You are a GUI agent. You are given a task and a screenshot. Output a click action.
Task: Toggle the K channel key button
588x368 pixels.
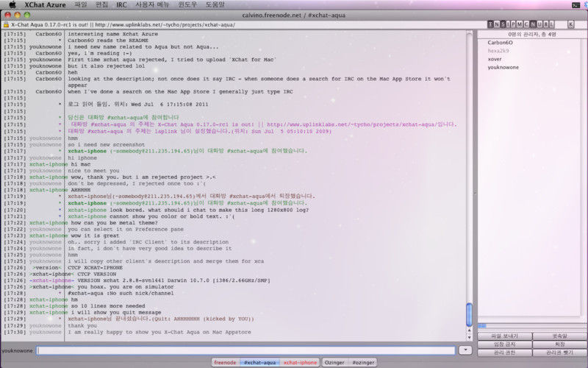[571, 24]
